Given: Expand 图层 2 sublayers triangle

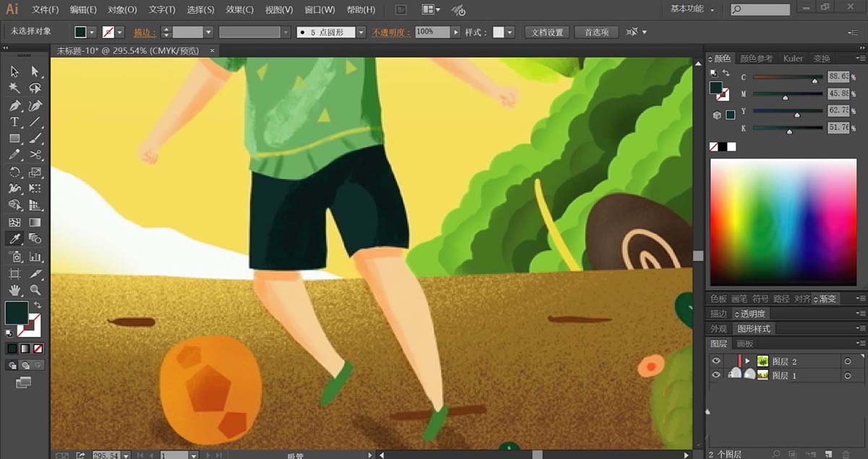Looking at the screenshot, I should pyautogui.click(x=748, y=361).
